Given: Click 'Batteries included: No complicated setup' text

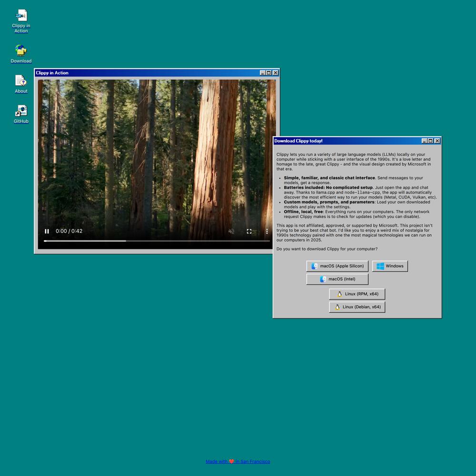Looking at the screenshot, I should click(x=328, y=188).
